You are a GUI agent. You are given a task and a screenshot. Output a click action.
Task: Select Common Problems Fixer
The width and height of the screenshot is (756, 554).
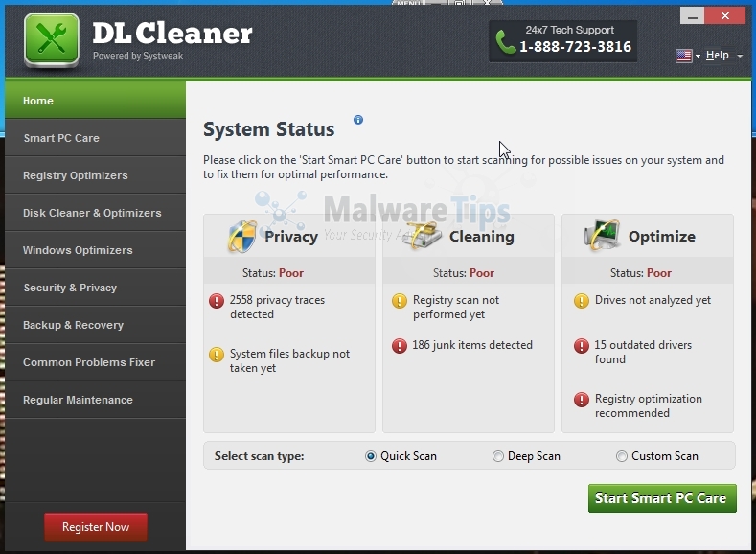coord(96,362)
